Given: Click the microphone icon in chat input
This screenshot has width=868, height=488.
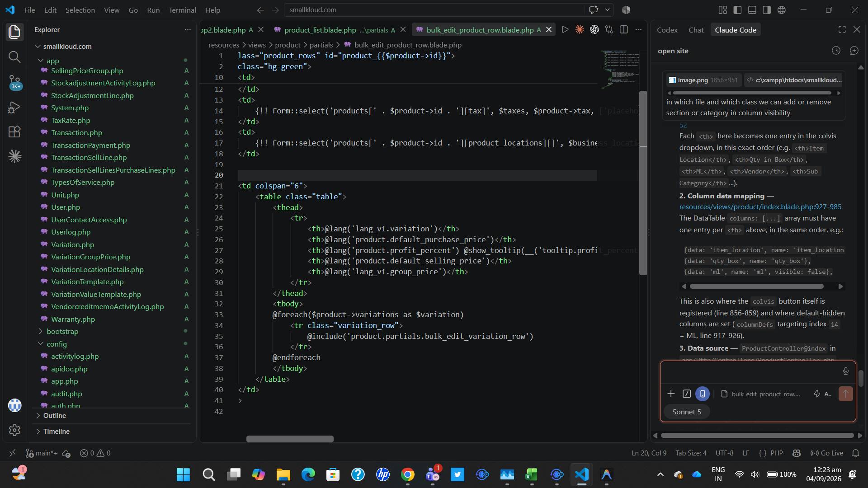Looking at the screenshot, I should point(845,371).
